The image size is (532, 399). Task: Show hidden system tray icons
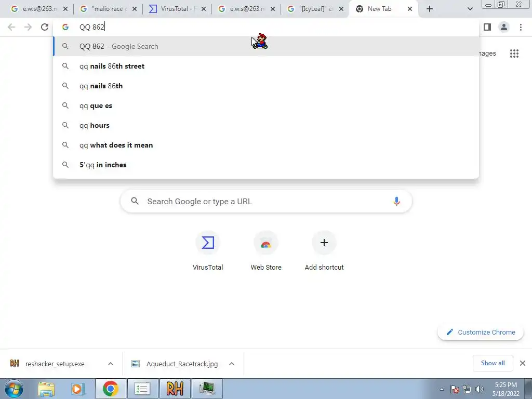click(x=442, y=390)
